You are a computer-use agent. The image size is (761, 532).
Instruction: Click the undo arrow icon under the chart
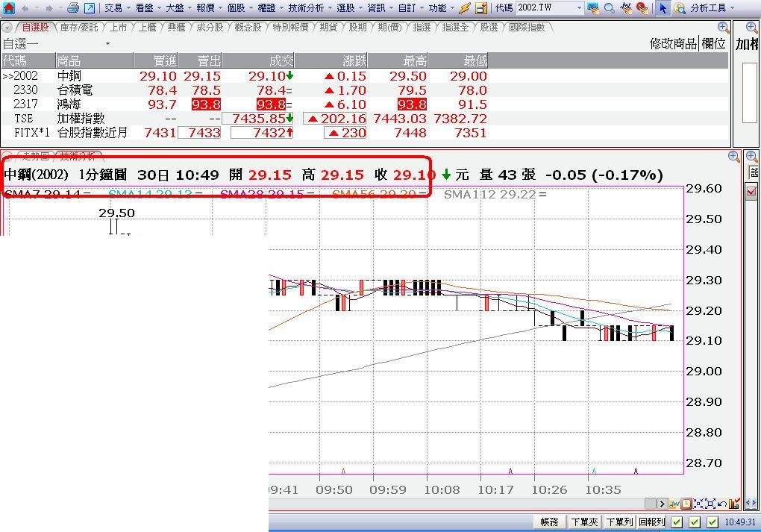coord(721,504)
